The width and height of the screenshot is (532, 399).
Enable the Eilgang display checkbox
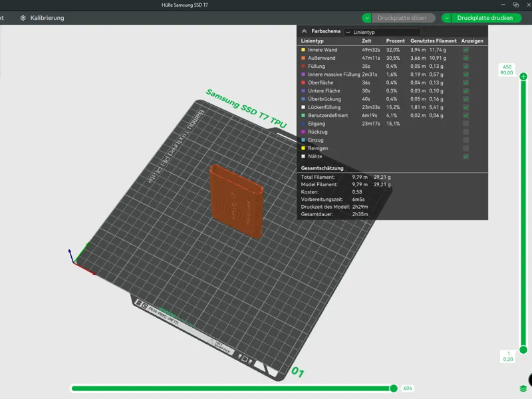click(x=466, y=124)
